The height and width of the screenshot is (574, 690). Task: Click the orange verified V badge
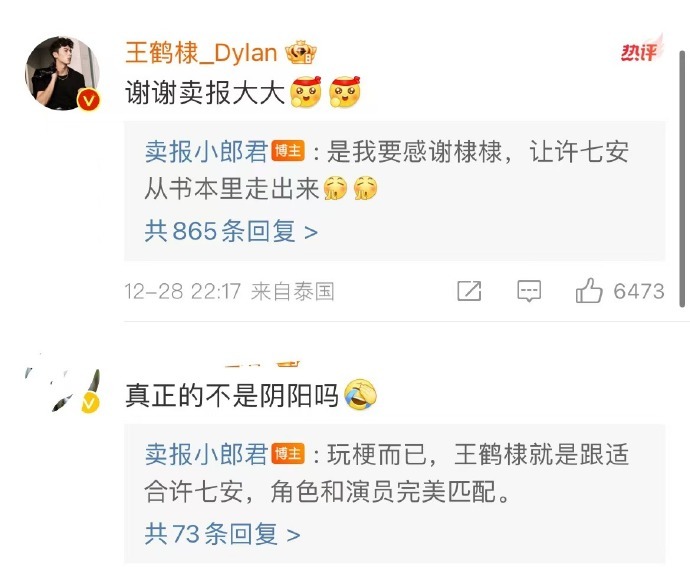88,100
